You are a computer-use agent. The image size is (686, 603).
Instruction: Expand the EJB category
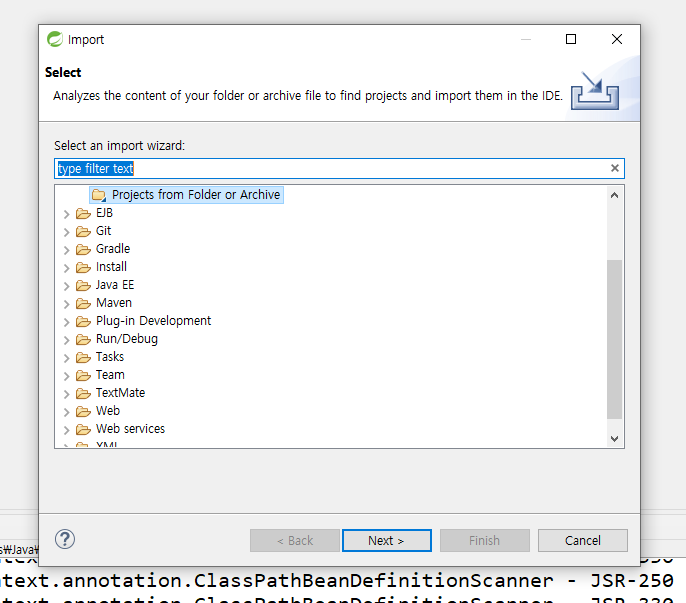pyautogui.click(x=66, y=214)
